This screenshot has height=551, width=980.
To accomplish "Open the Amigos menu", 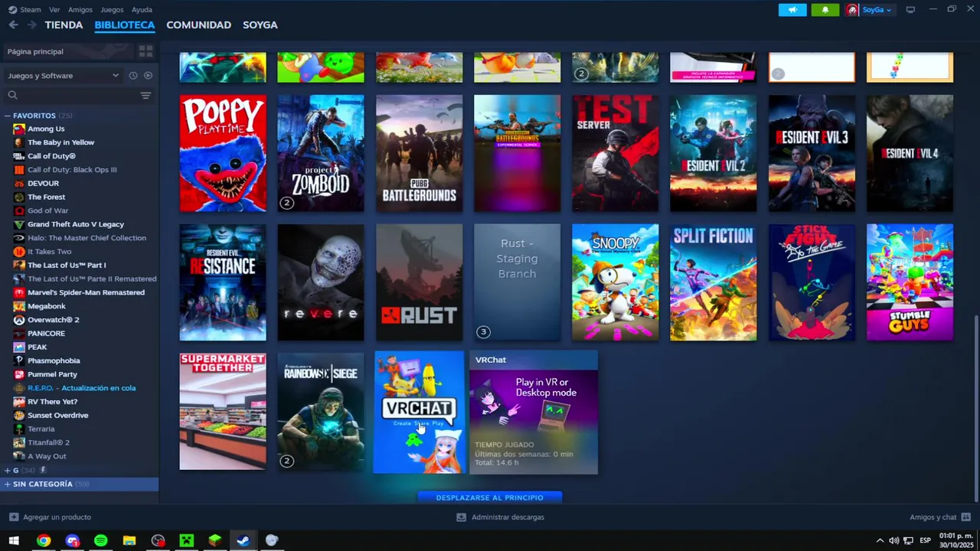I will (80, 10).
